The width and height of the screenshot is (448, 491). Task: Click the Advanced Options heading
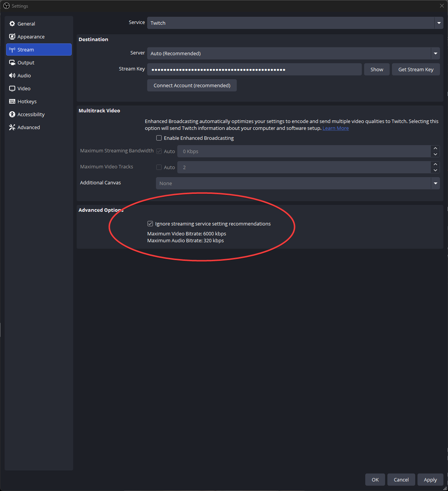101,210
